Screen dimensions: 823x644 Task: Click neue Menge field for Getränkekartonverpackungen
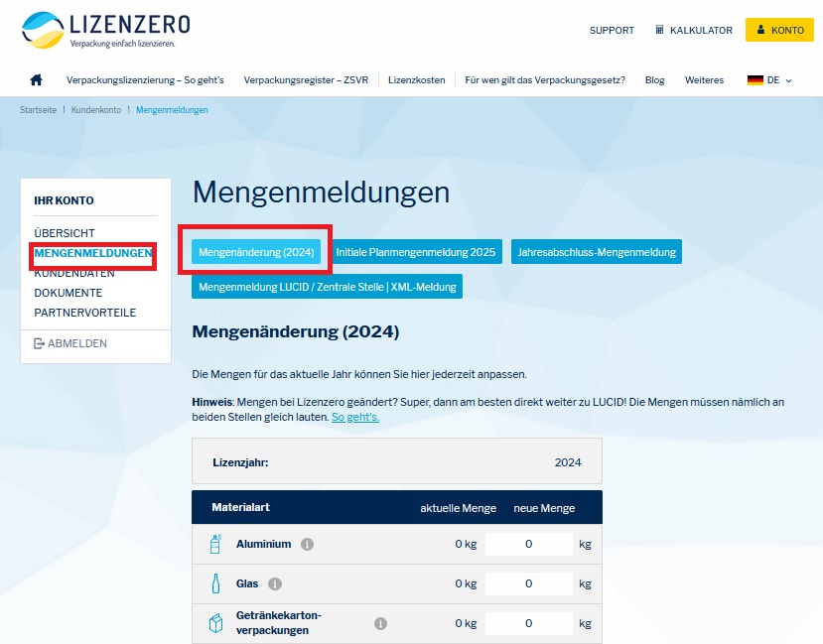[528, 623]
